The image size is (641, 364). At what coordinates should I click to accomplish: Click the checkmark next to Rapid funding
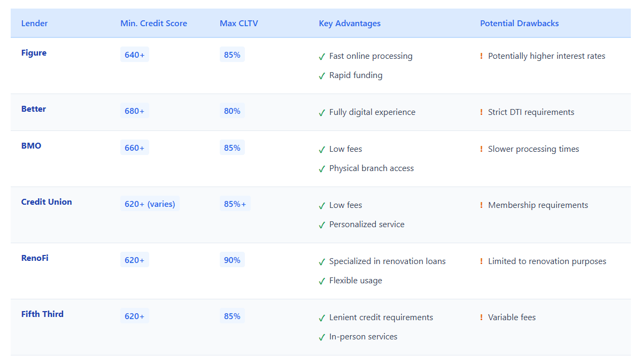tap(322, 76)
